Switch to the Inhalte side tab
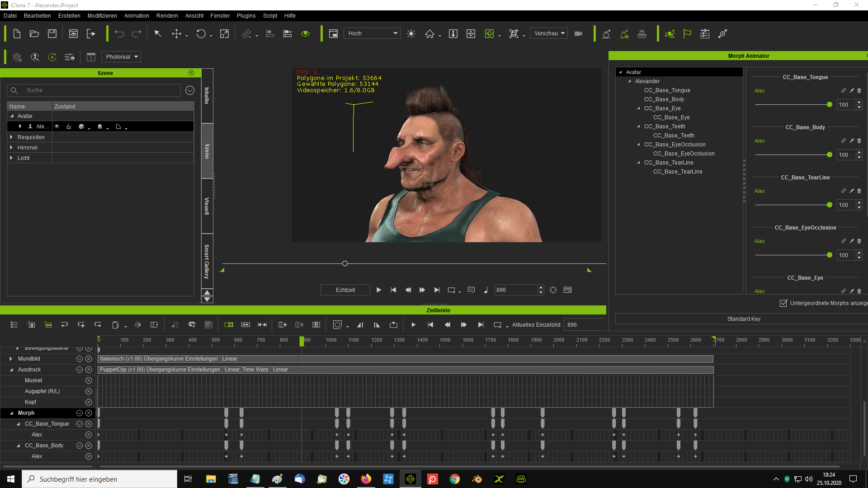Image resolution: width=868 pixels, height=488 pixels. (207, 96)
